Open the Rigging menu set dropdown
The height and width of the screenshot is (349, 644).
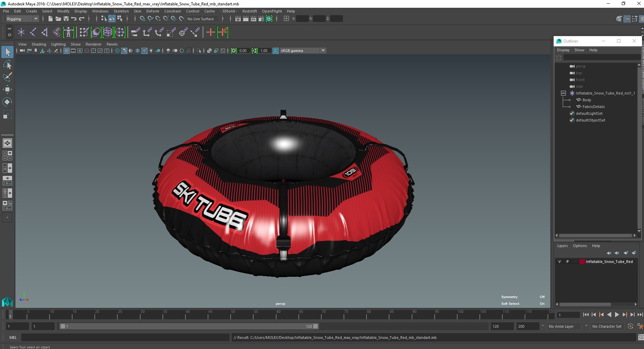click(x=22, y=19)
